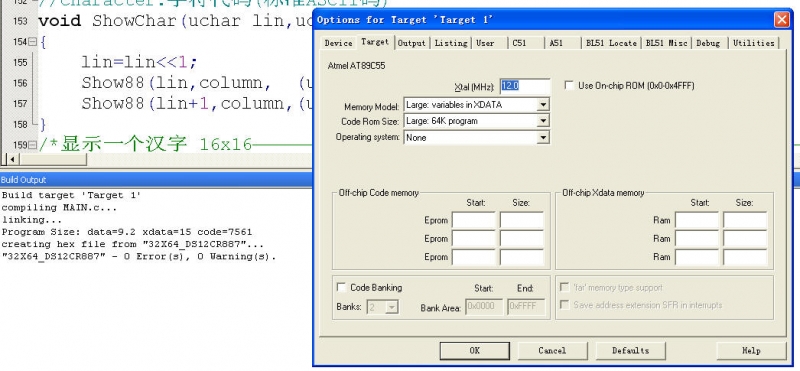The image size is (800, 371).
Task: Expand the Code Rom Size dropdown
Action: tap(543, 121)
